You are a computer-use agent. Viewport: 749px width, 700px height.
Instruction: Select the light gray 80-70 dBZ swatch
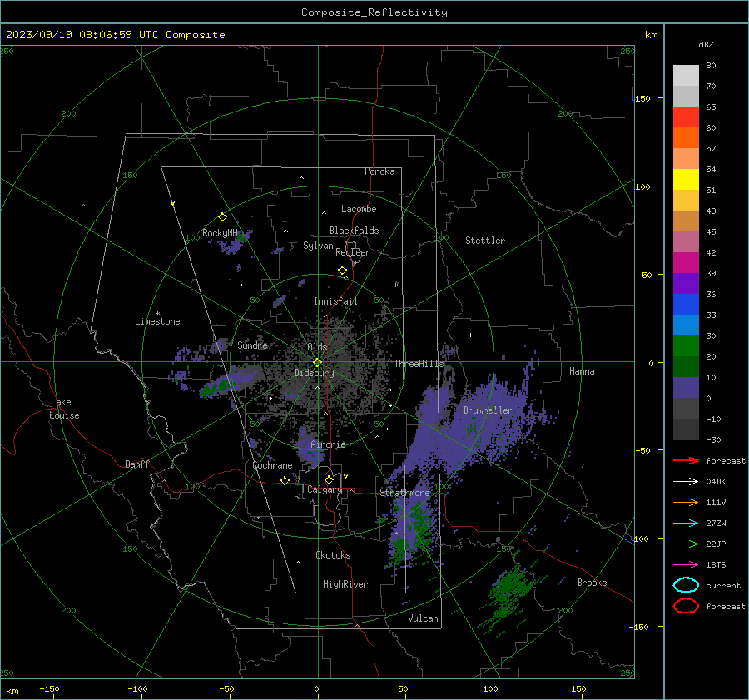point(686,76)
